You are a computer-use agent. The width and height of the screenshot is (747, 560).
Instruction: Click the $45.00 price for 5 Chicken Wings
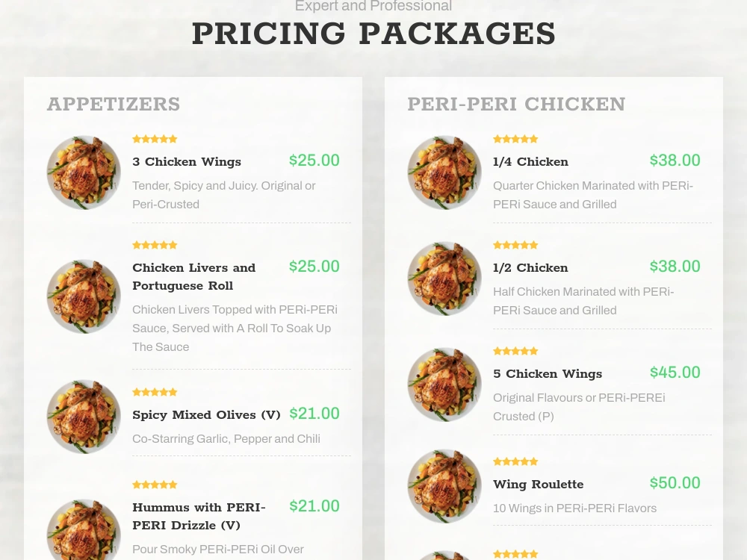pyautogui.click(x=675, y=372)
